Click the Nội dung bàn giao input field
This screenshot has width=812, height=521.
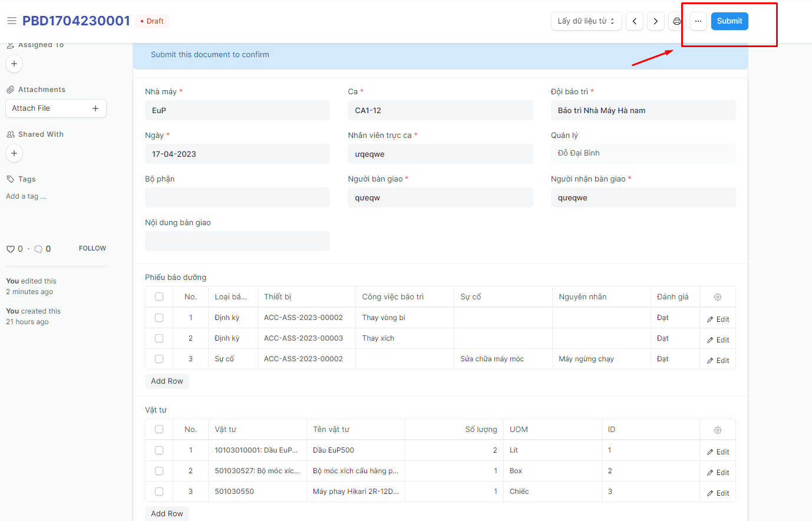pos(237,241)
